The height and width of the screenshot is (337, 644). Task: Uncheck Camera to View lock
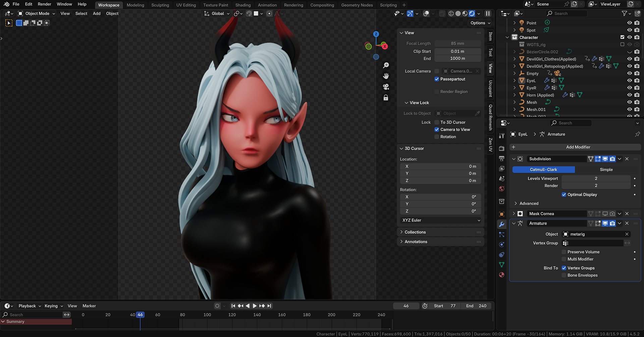[437, 129]
